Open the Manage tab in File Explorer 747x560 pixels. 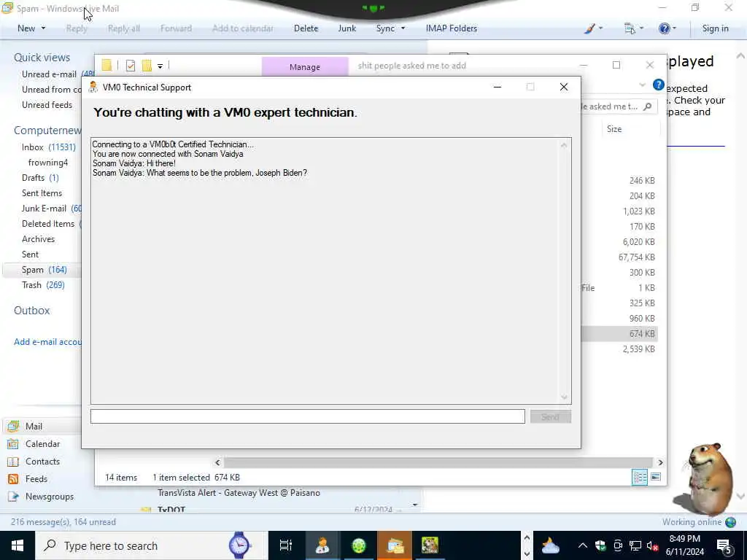click(305, 66)
